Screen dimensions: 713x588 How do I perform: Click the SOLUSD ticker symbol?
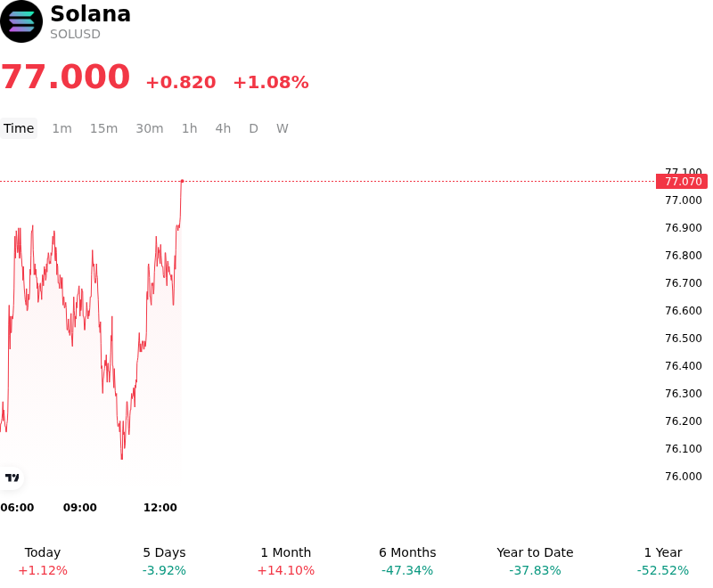[x=75, y=34]
